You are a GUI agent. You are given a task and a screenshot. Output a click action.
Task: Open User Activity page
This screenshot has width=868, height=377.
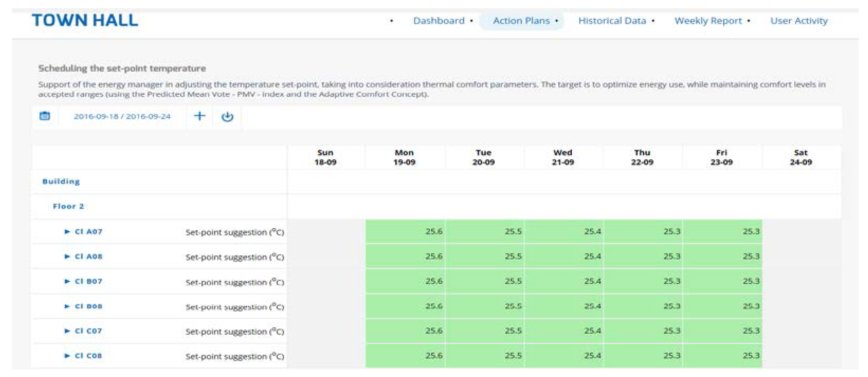(x=799, y=21)
